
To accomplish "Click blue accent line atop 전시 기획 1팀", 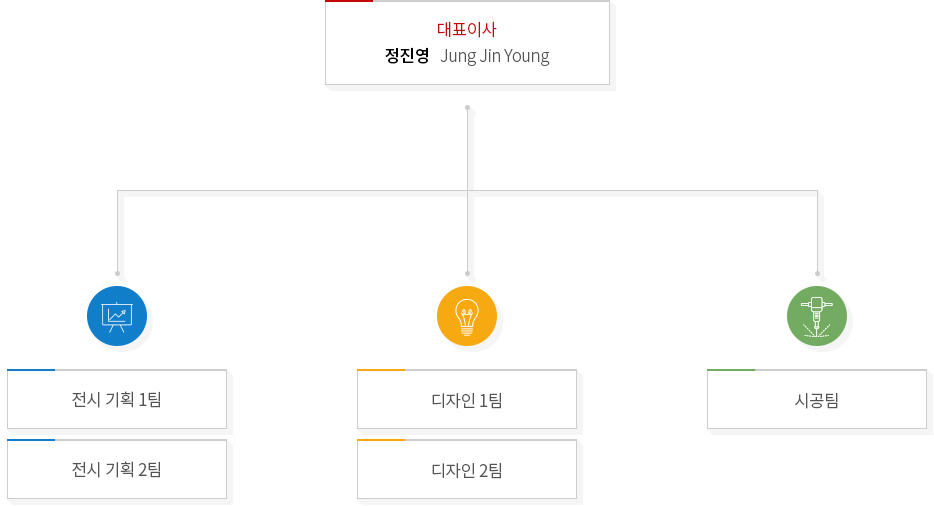I will click(31, 370).
